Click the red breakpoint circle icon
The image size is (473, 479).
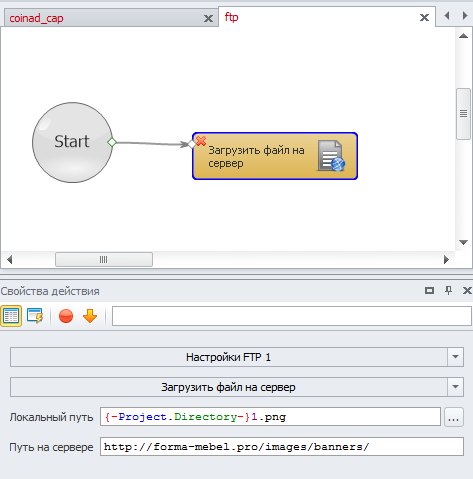coord(66,316)
